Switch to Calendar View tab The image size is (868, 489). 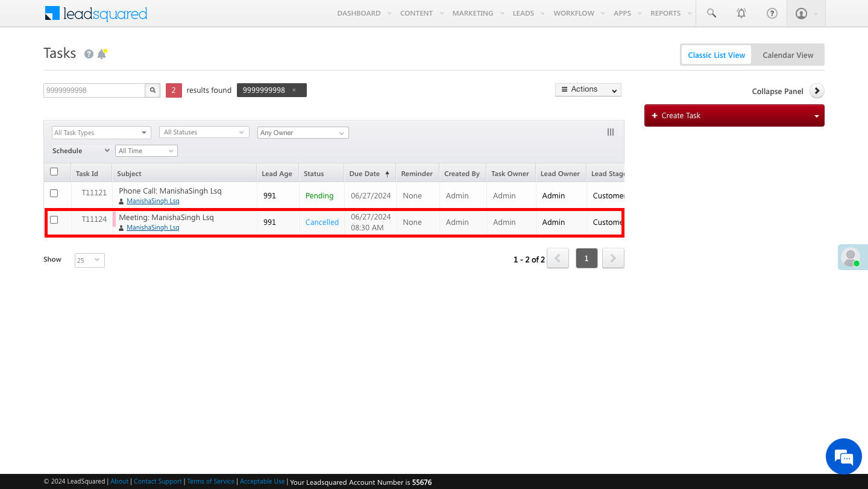[x=788, y=55]
